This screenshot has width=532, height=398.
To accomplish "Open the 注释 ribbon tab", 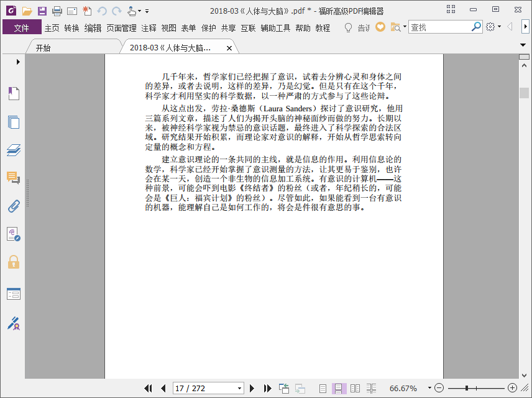I will pos(149,28).
